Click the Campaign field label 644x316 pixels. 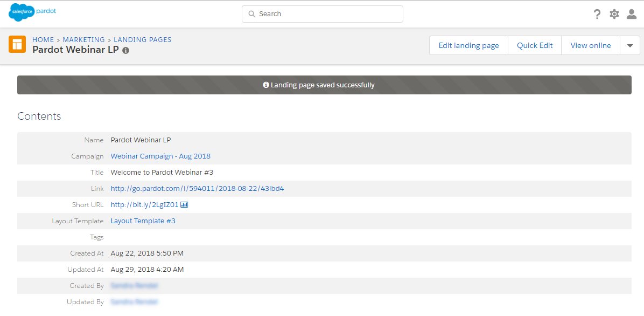pos(87,156)
